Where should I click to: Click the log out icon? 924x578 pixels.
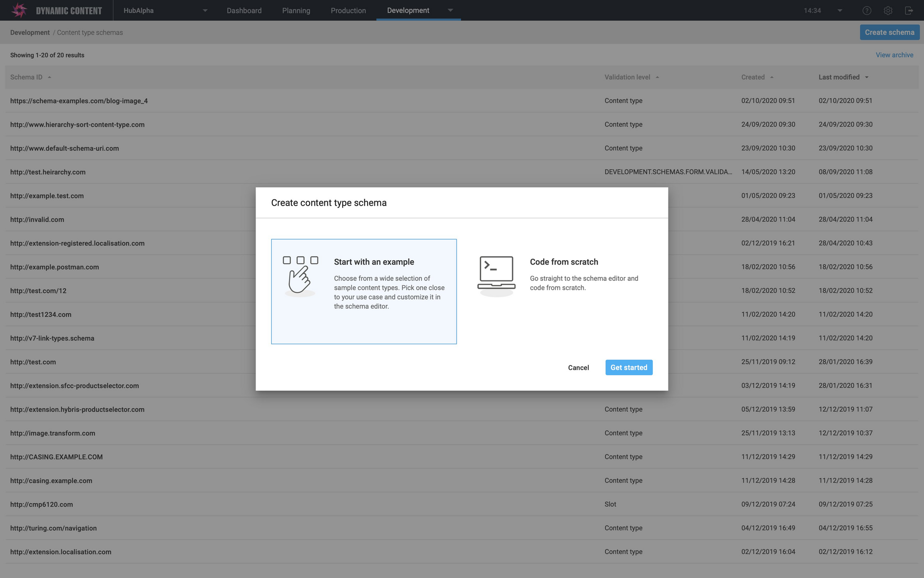point(909,10)
